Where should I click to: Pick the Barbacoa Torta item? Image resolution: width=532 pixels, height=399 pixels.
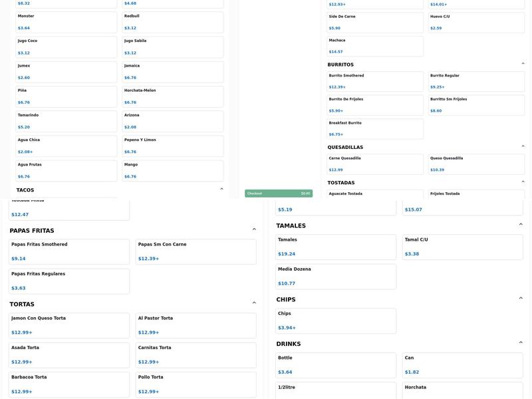point(69,384)
